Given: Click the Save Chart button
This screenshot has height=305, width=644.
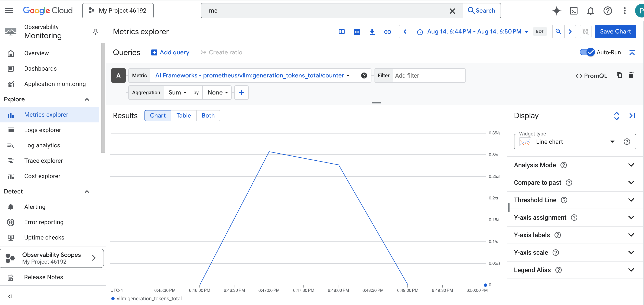Looking at the screenshot, I should 615,32.
